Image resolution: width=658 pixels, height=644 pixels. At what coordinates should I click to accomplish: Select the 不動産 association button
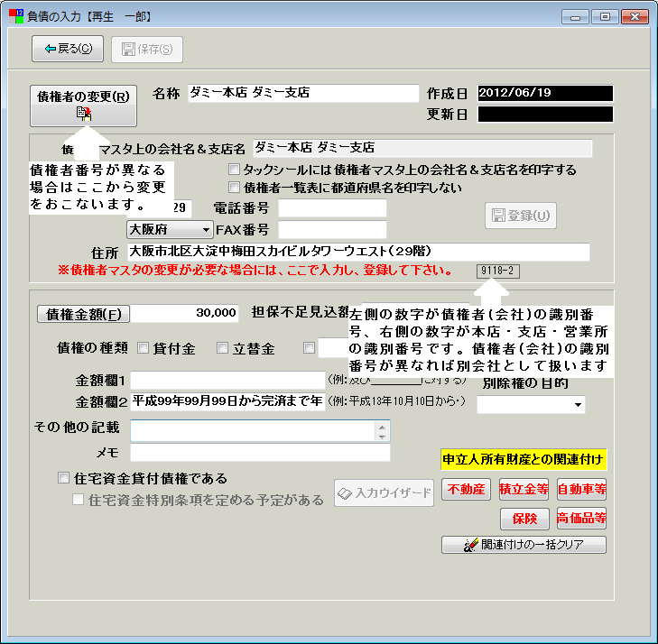[x=466, y=490]
